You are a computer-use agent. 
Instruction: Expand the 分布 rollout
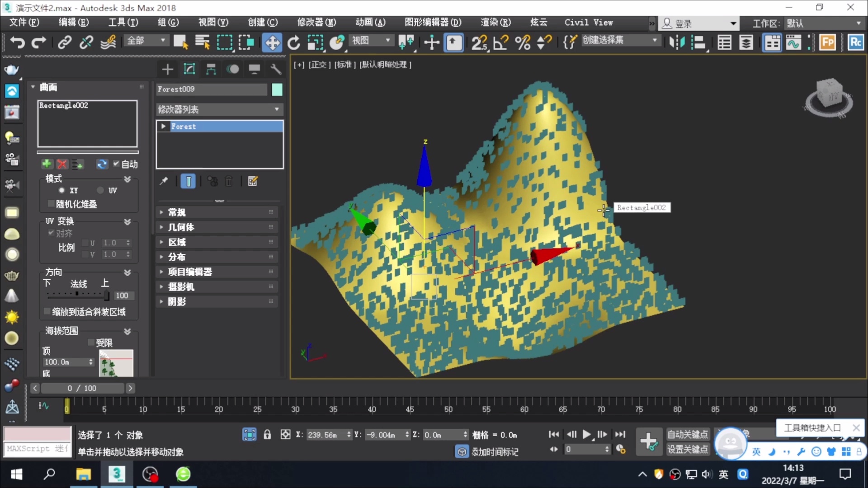click(x=177, y=257)
